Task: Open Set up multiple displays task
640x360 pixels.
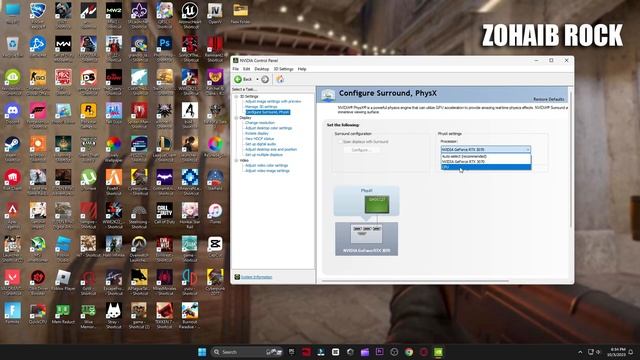Action: (264, 154)
